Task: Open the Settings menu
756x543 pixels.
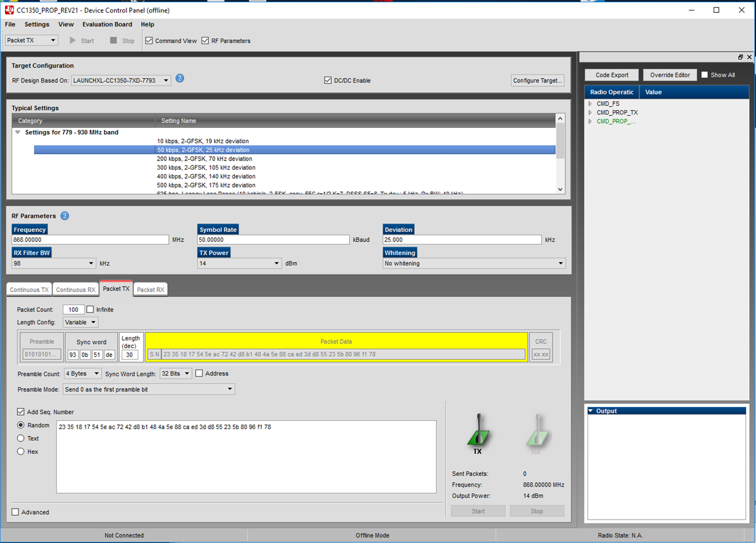Action: click(37, 25)
